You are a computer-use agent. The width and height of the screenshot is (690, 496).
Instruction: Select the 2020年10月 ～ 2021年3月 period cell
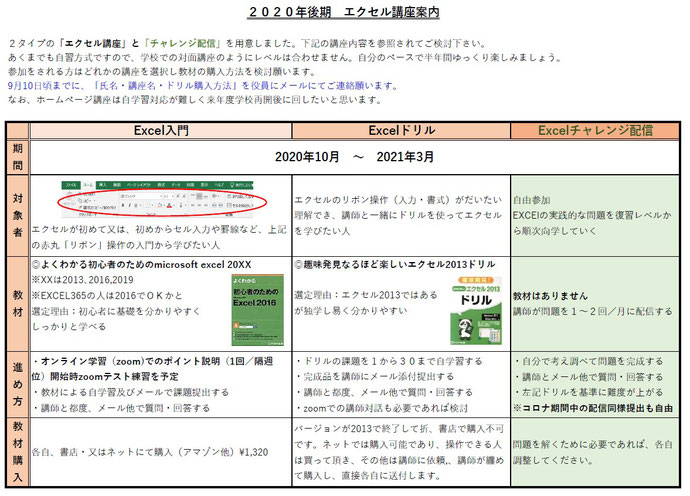354,157
